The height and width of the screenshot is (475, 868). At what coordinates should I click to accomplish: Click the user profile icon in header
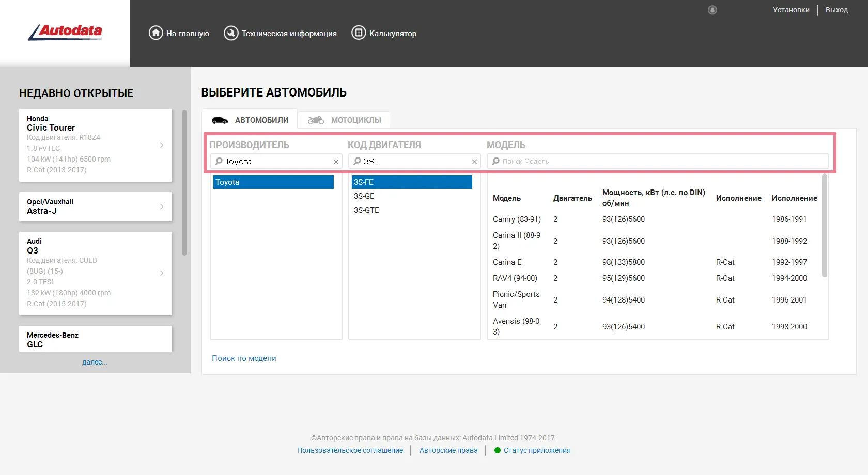(712, 10)
